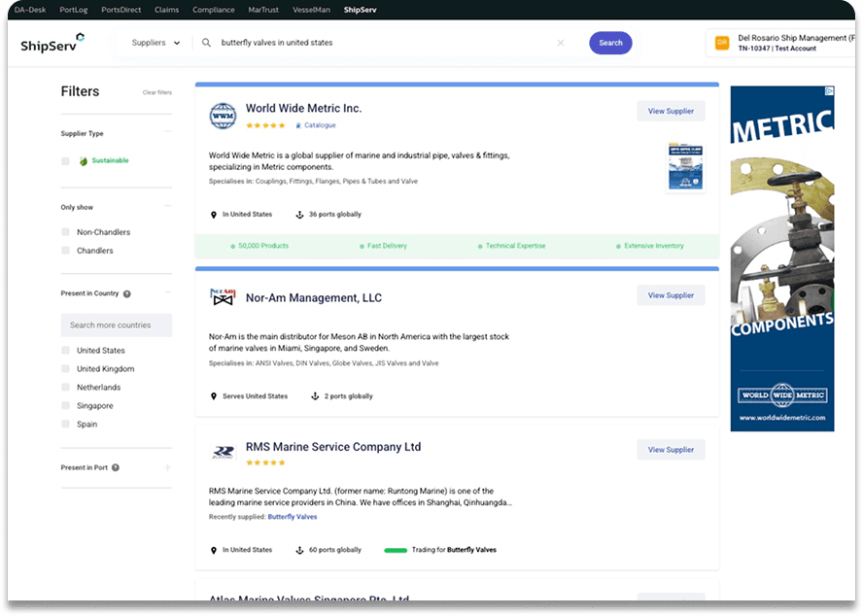Image resolution: width=863 pixels, height=616 pixels.
Task: Clear the search query with the X icon
Action: (x=561, y=43)
